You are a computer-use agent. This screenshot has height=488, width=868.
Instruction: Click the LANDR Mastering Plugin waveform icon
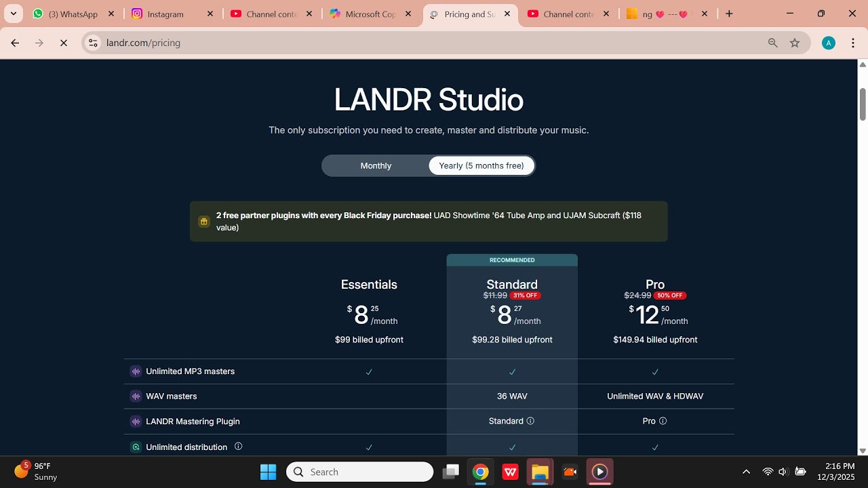click(136, 421)
